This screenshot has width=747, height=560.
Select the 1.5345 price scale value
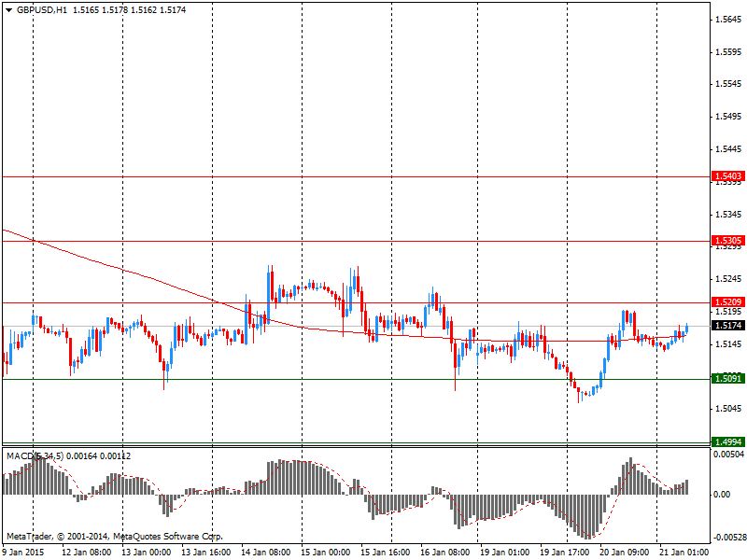coord(729,215)
